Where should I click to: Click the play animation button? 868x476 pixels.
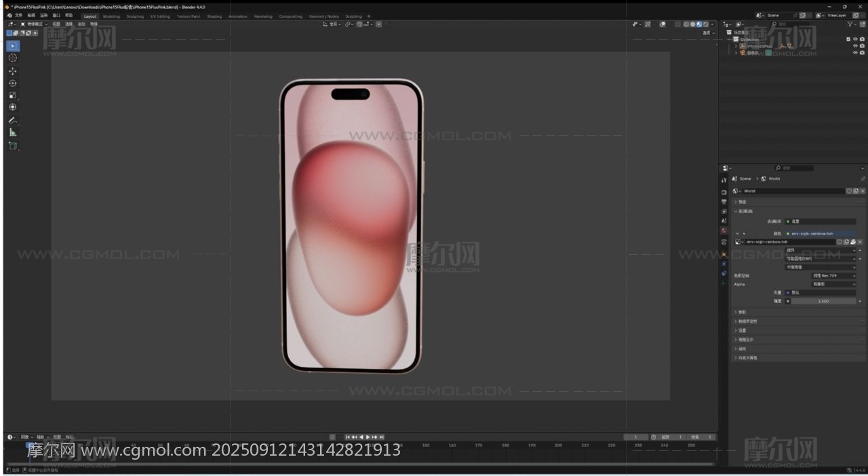[368, 437]
